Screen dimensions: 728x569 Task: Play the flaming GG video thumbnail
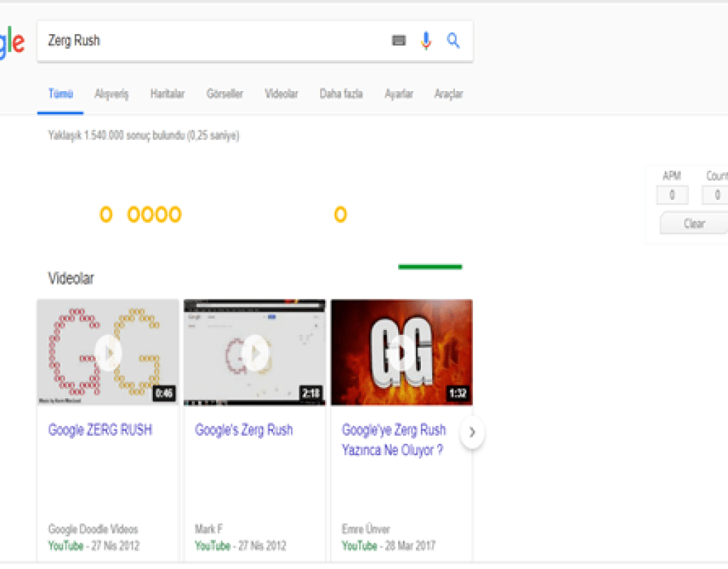tap(402, 353)
